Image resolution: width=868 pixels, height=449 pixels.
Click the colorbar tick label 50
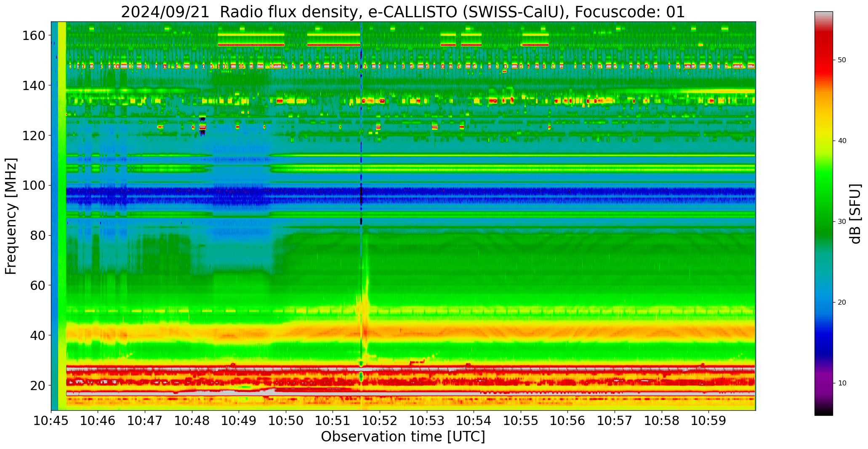[x=842, y=60]
